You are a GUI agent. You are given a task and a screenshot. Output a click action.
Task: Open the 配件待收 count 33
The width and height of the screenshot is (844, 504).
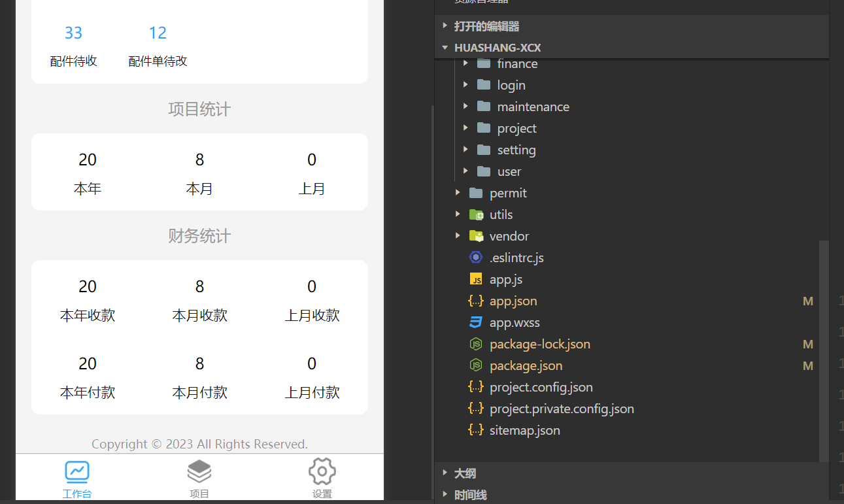74,33
